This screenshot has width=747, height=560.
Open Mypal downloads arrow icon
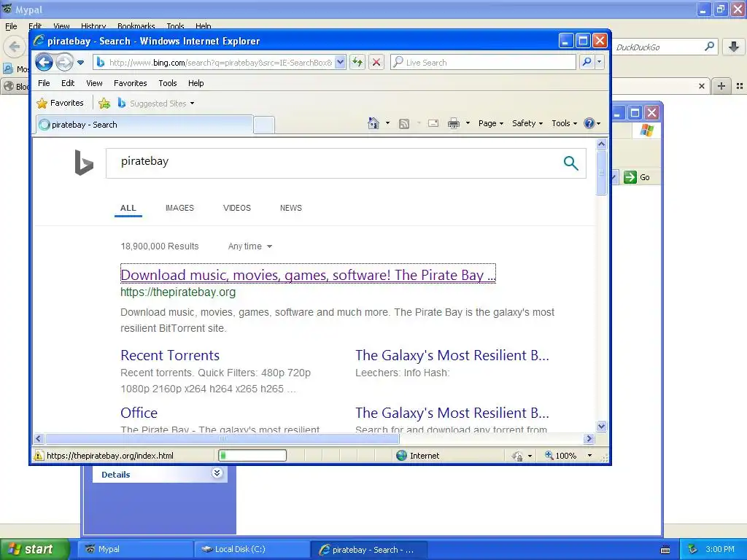tap(734, 47)
